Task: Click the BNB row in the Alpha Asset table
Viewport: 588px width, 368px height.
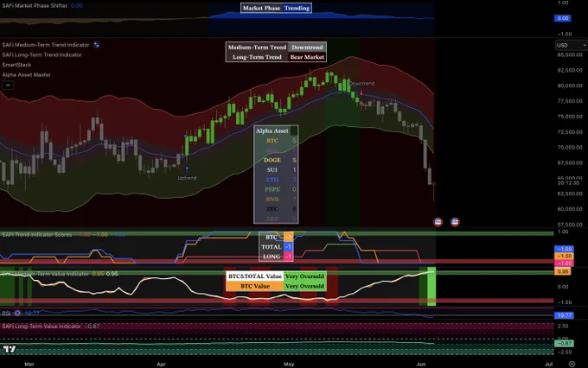Action: point(276,199)
